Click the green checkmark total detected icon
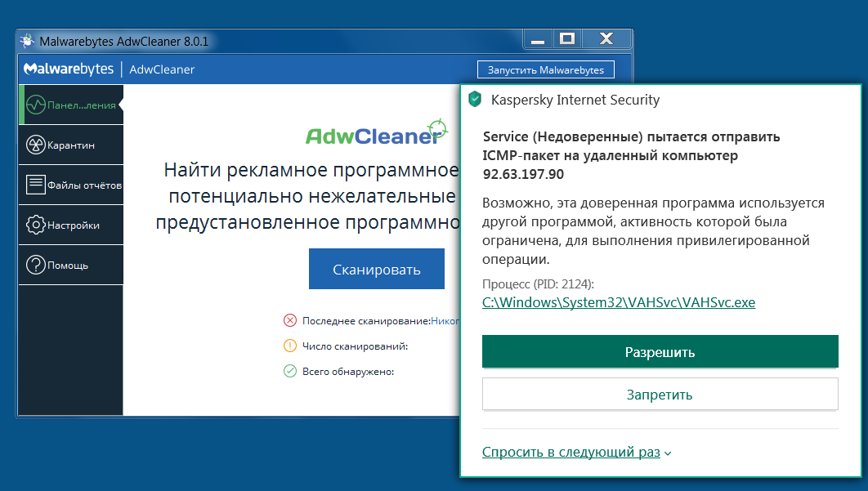Screen dimensions: 868x491 [290, 372]
